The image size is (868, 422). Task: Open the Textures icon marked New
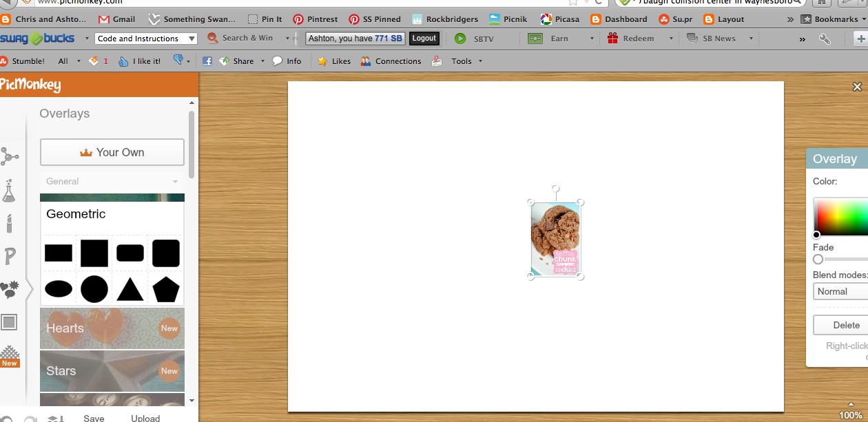click(9, 356)
